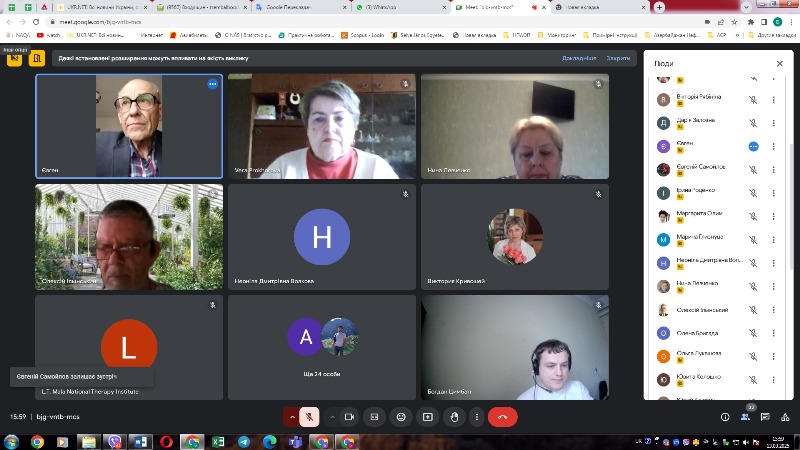Open the emoji reactions button

click(401, 417)
